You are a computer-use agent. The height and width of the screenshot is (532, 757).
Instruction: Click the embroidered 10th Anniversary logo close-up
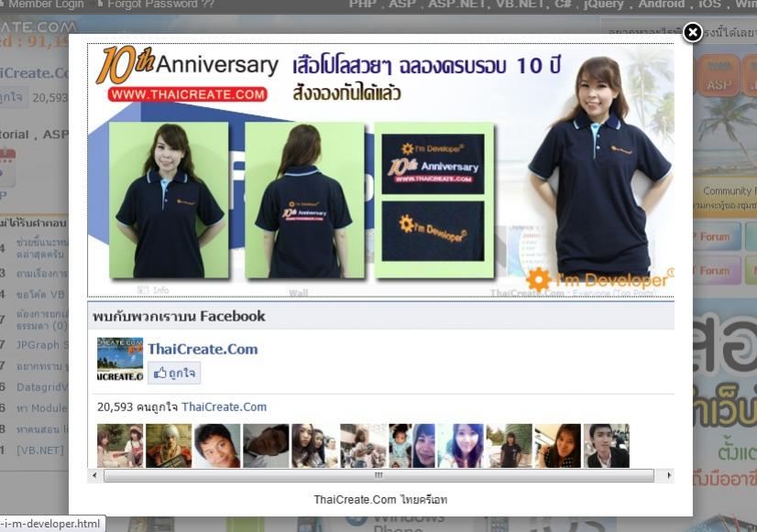pos(433,164)
